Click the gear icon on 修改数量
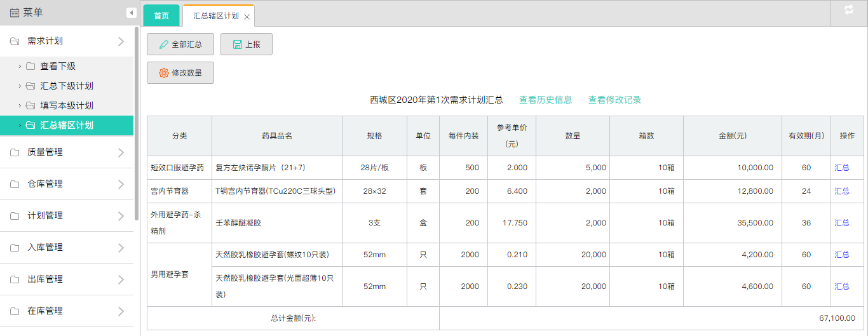 (x=164, y=73)
